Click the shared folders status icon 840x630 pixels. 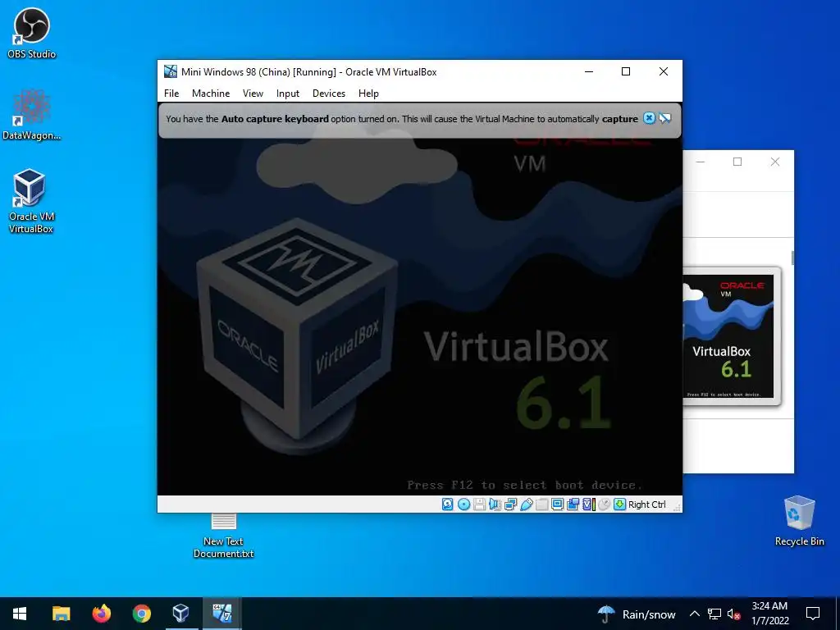point(541,504)
